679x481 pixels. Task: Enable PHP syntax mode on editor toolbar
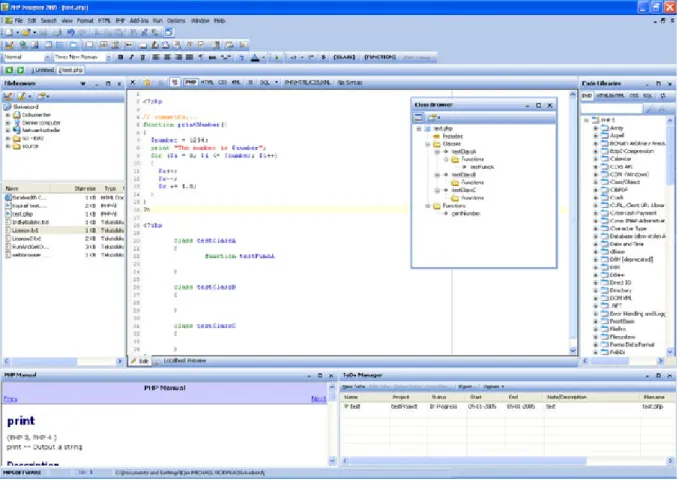tap(191, 82)
